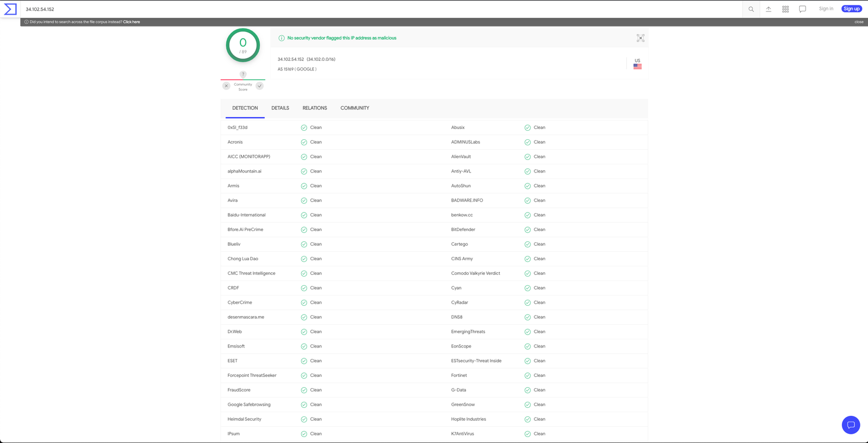Click the 'No security vendor flagged' message
This screenshot has height=443, width=868.
342,38
